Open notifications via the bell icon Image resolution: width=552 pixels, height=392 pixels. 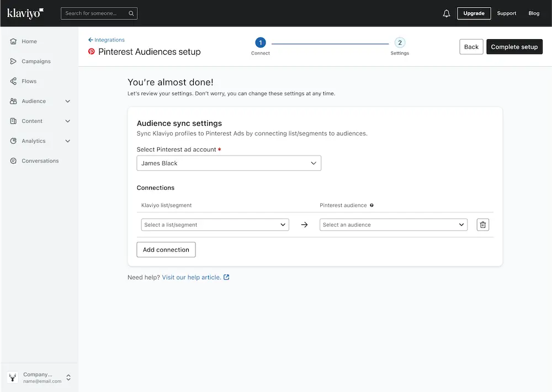pos(447,13)
